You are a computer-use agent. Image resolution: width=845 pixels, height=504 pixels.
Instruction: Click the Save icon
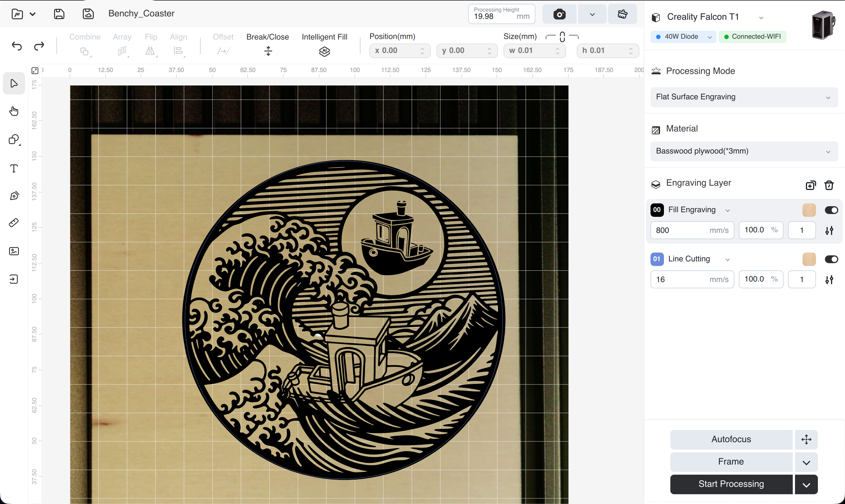tap(59, 14)
